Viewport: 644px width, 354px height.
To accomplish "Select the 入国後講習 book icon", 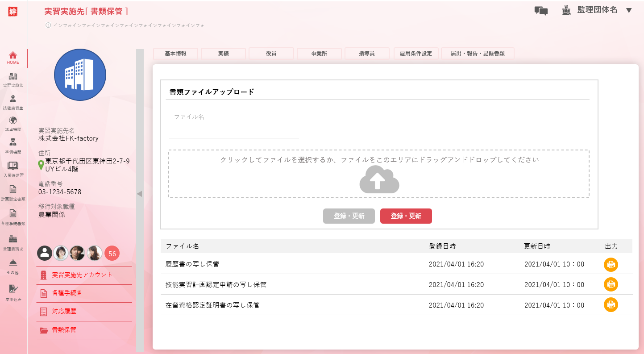I will tap(13, 166).
